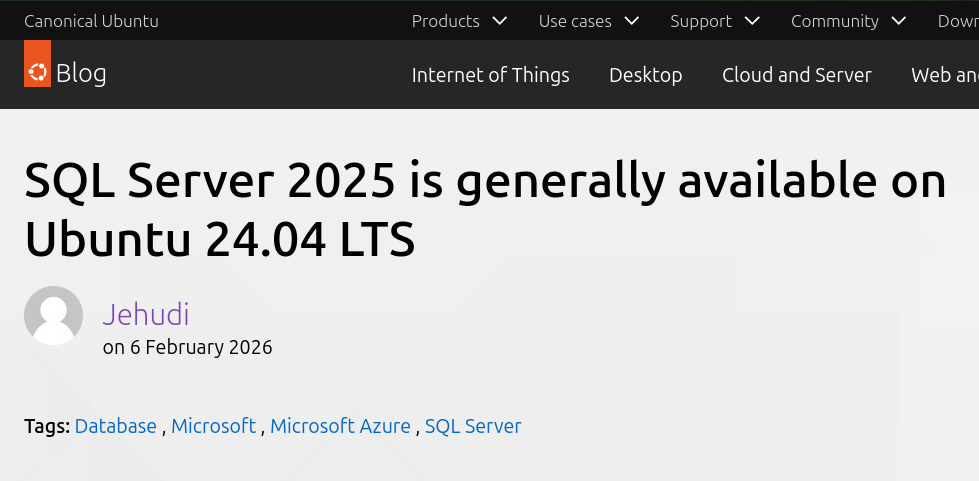
Task: Expand the Community chevron arrow
Action: pyautogui.click(x=898, y=21)
